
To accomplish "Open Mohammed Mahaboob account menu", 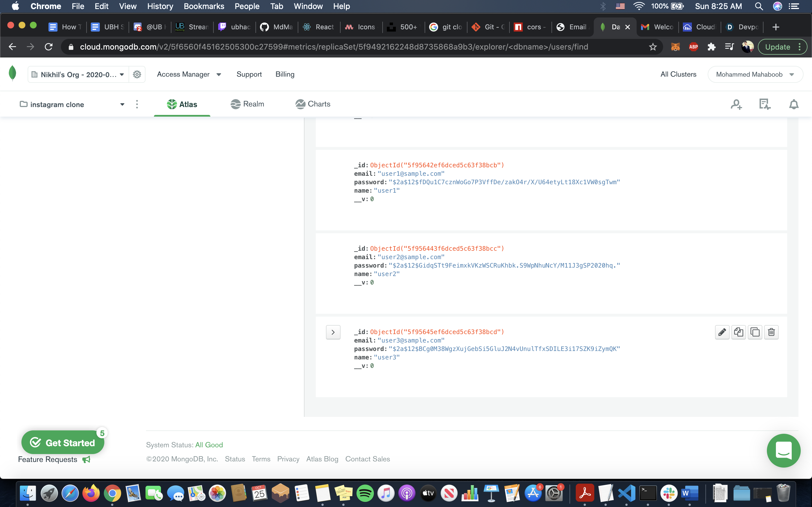I will pos(755,74).
